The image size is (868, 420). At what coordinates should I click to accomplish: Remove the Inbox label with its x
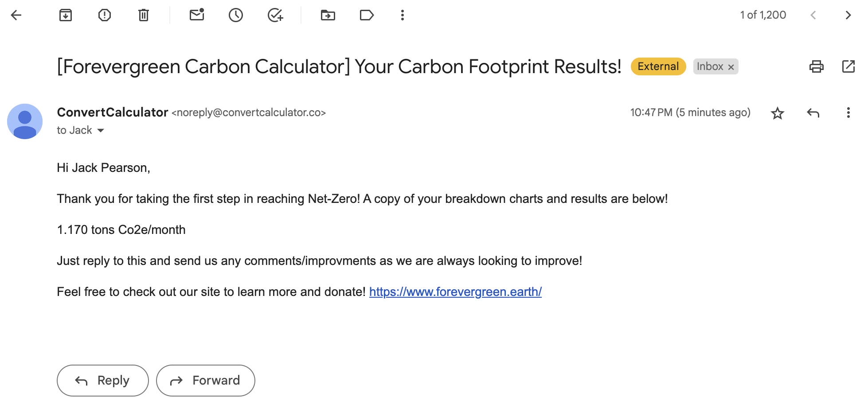click(x=731, y=67)
